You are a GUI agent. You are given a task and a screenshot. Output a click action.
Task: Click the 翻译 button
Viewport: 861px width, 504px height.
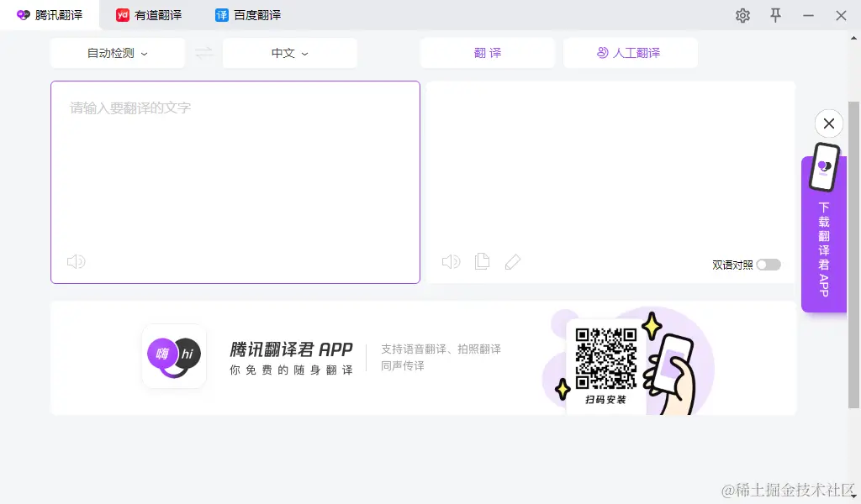(488, 53)
